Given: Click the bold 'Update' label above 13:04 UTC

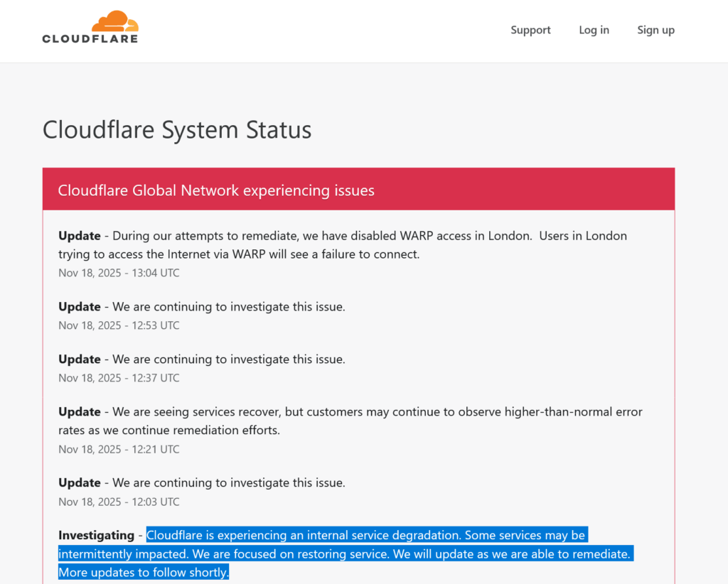Looking at the screenshot, I should (x=80, y=236).
